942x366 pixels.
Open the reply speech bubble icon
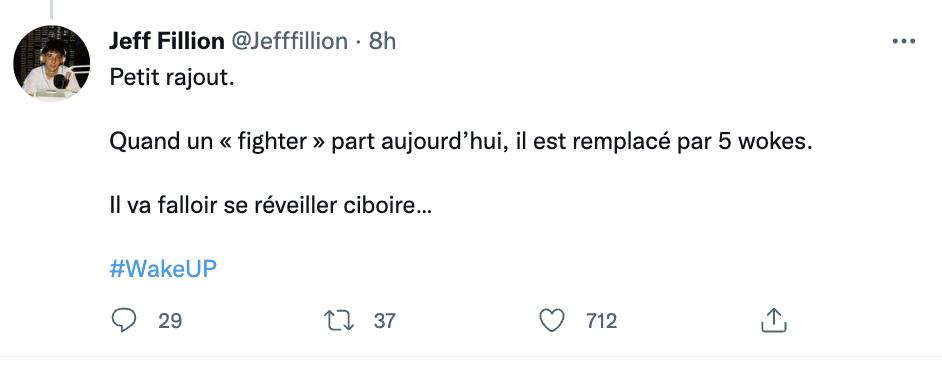(x=124, y=320)
